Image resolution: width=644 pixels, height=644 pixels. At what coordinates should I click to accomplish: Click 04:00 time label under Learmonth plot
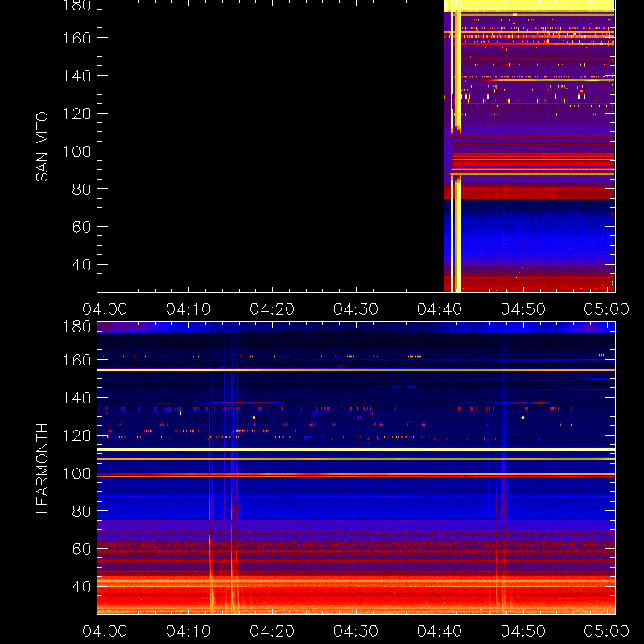105,631
